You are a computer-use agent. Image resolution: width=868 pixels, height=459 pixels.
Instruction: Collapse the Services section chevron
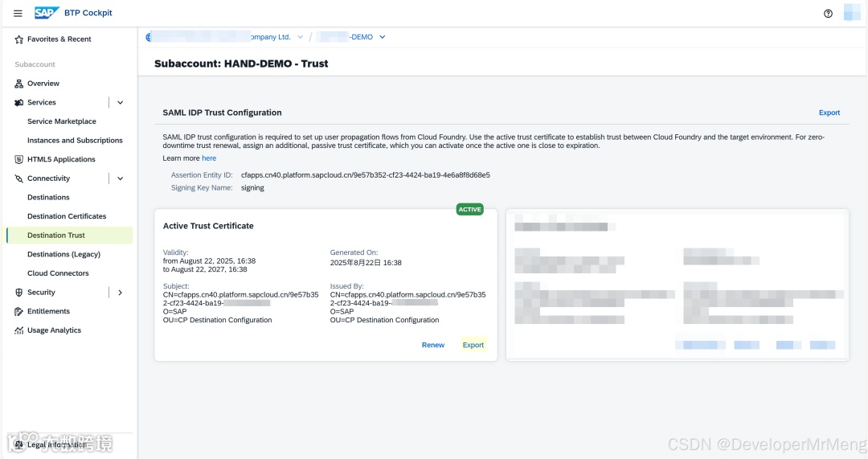tap(120, 102)
